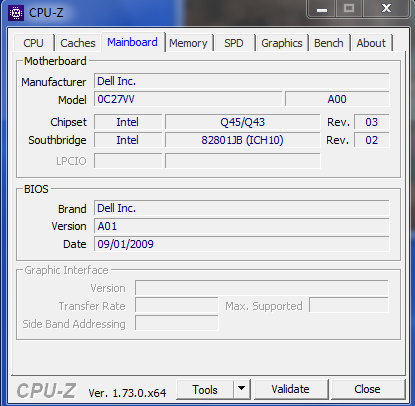Screen dimensions: 415x406
Task: Click the Graphic Interface Version field
Action: 262,288
